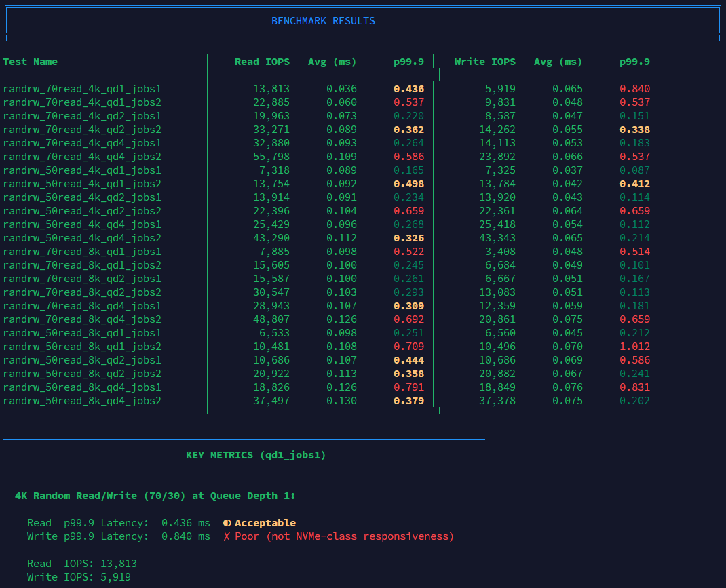Click the half-circle Acceptable status icon
This screenshot has height=588, width=726.
pyautogui.click(x=227, y=523)
